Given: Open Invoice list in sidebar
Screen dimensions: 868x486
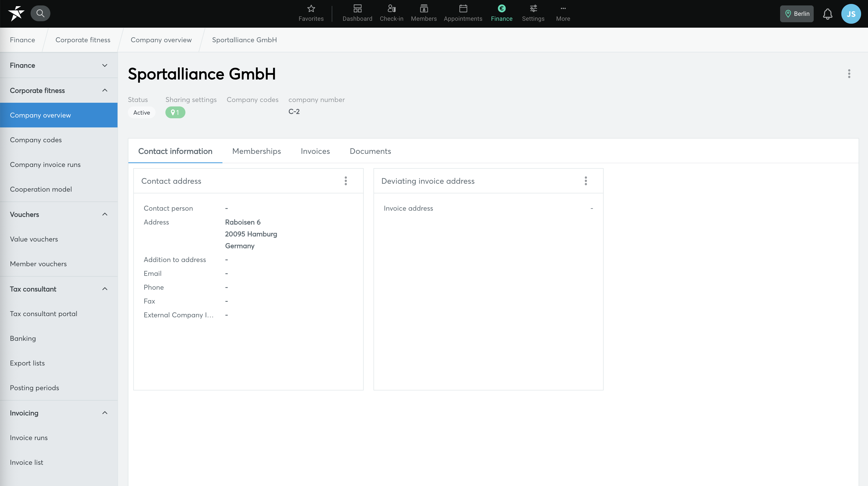Looking at the screenshot, I should click(59, 462).
